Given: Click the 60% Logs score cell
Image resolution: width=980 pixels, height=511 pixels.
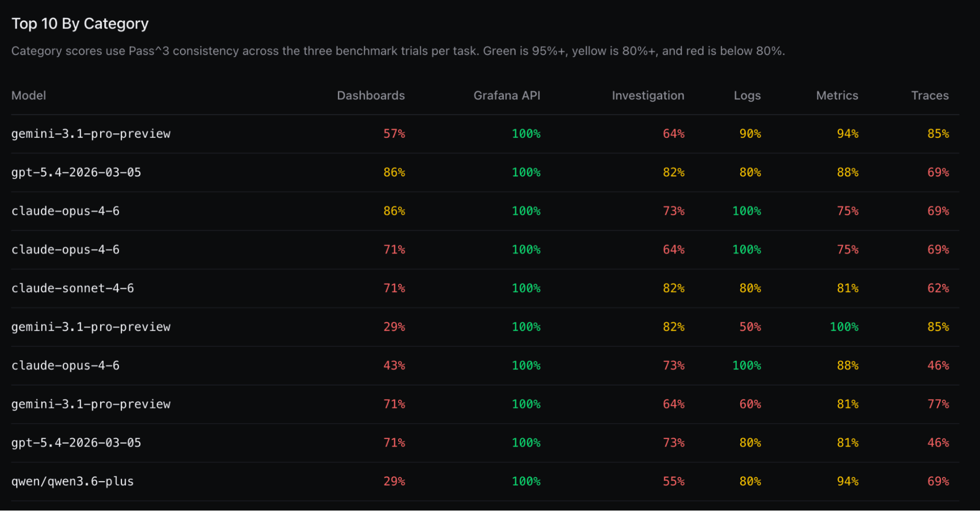Looking at the screenshot, I should [x=750, y=404].
